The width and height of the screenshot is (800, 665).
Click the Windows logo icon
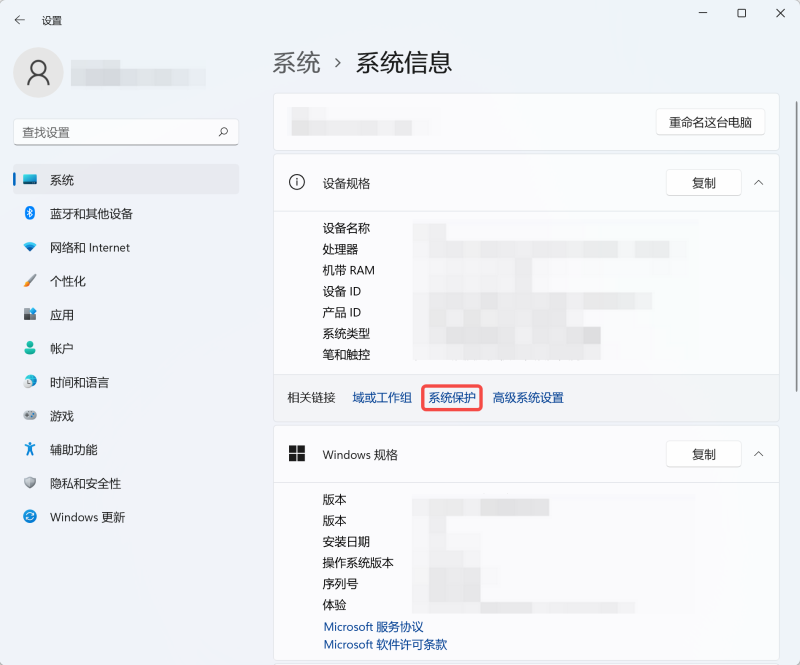coord(297,453)
